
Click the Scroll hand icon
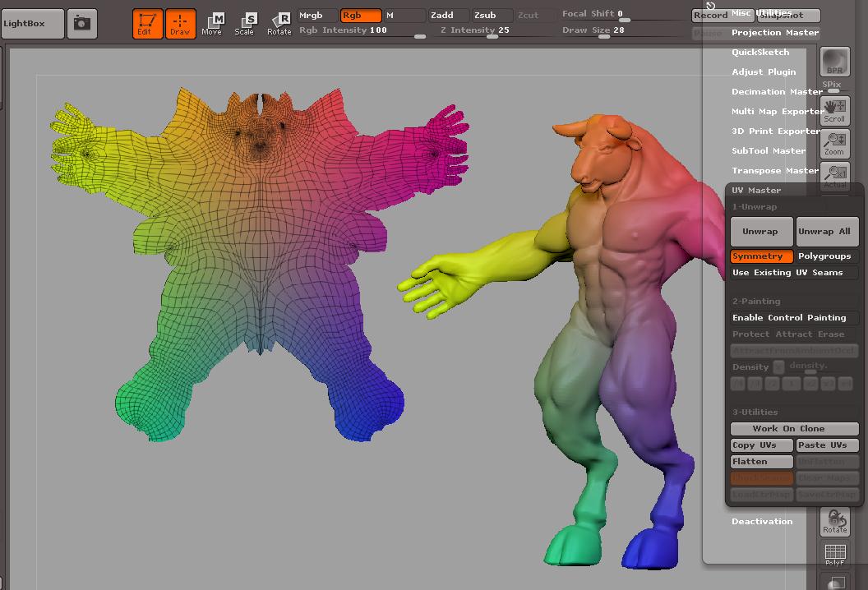834,111
